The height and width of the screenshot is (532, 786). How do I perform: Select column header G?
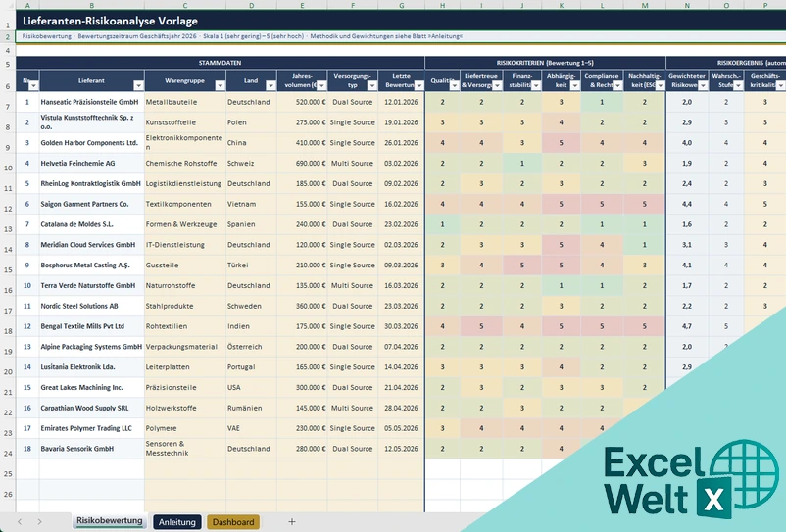click(x=401, y=5)
